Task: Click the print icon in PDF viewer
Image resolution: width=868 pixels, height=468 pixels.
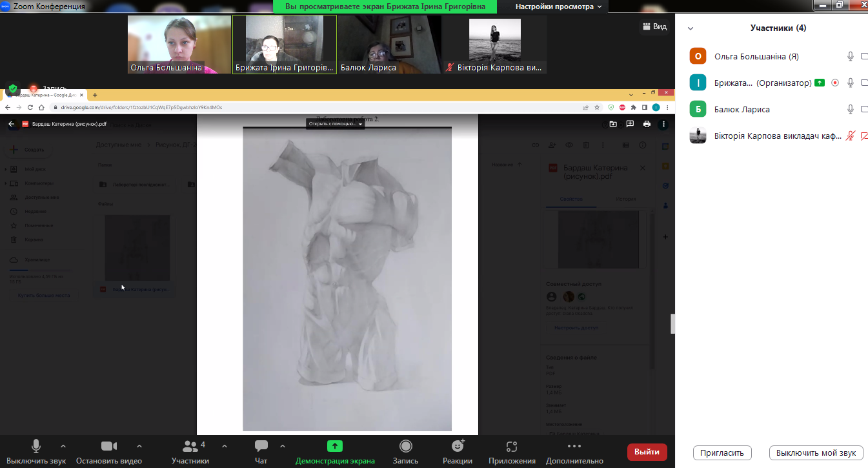Action: tap(647, 124)
